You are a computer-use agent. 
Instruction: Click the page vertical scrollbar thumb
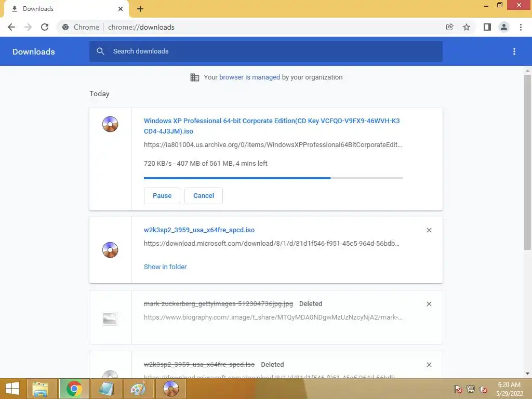click(x=527, y=162)
